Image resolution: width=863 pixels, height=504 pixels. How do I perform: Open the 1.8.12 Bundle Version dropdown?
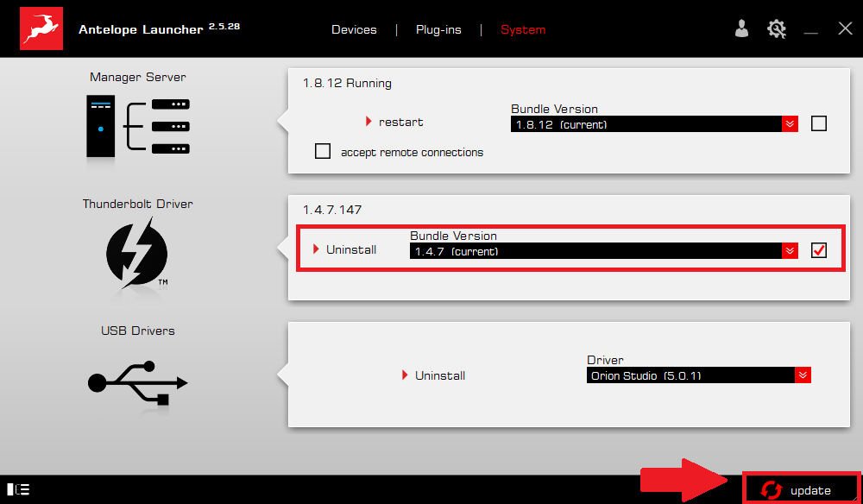point(789,123)
